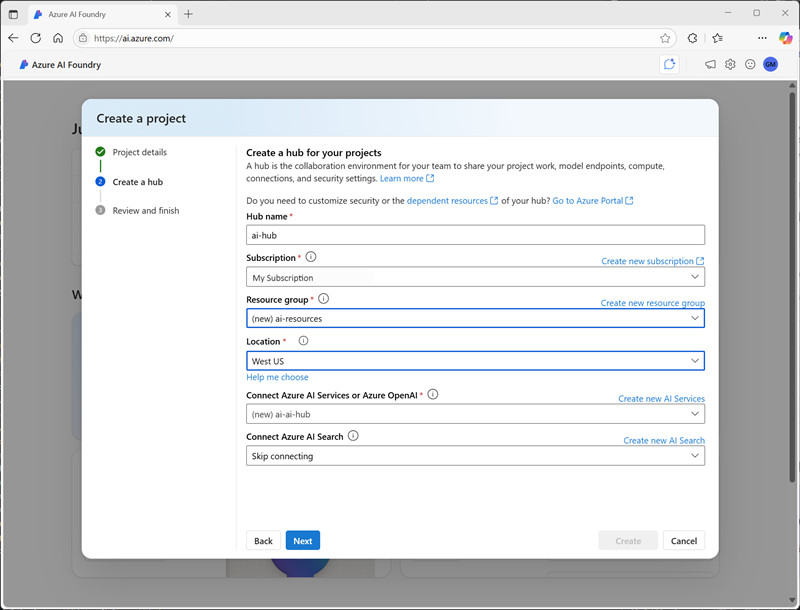Open the announcements megaphone icon
Viewport: 800px width, 610px height.
pos(710,64)
